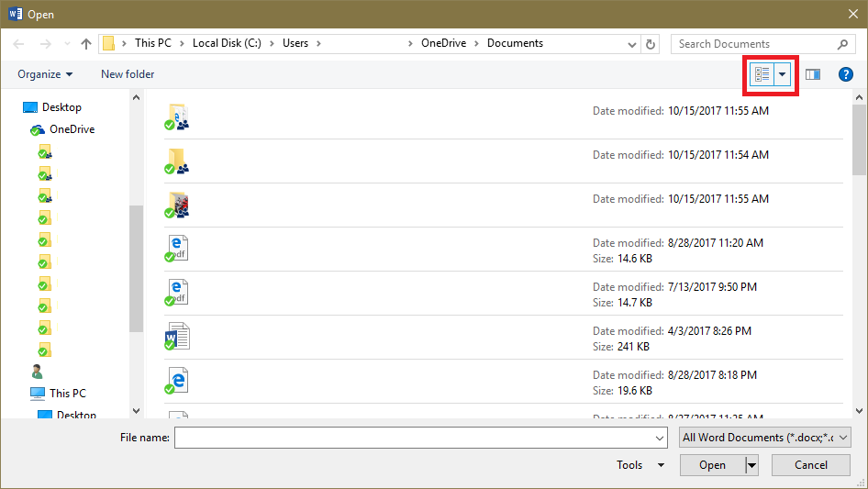Image resolution: width=868 pixels, height=489 pixels.
Task: Select the PDF file sized 14.7 KB
Action: coord(503,293)
